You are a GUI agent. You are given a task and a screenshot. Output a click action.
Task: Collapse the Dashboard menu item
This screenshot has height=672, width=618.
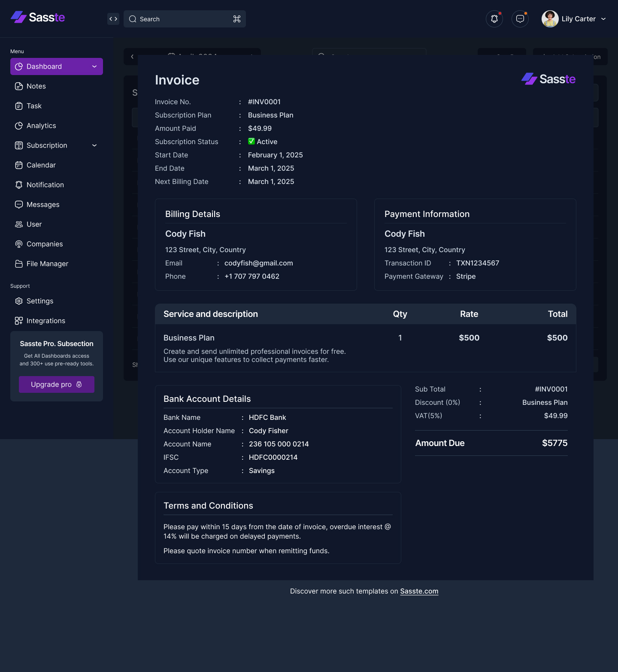pos(94,66)
